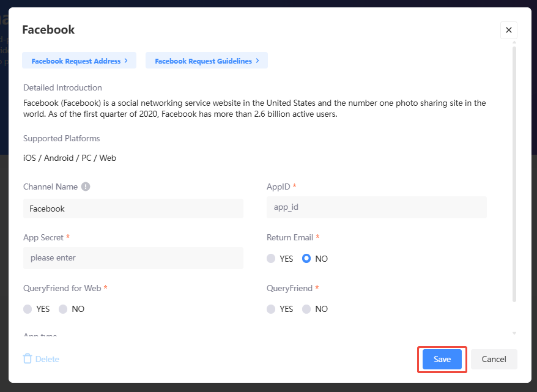Click the scrollbar down arrow
Viewport: 537px width, 392px height.
point(514,333)
